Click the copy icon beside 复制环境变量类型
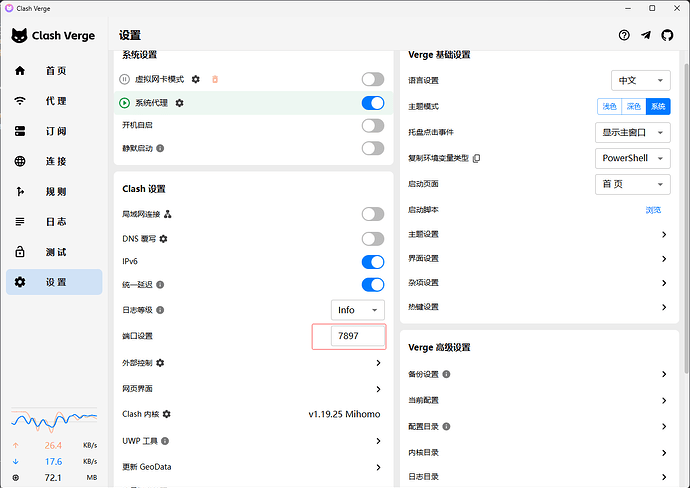 click(x=476, y=158)
